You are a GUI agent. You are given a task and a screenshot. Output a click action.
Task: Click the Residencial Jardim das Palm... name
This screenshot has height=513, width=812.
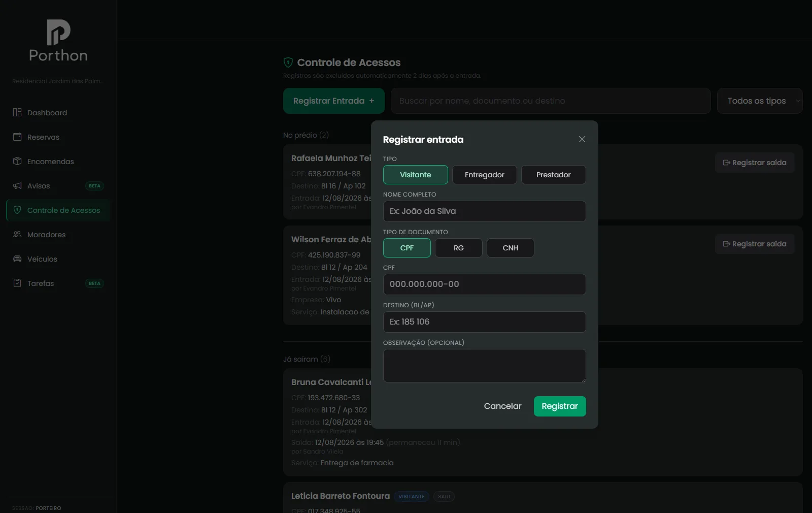58,81
